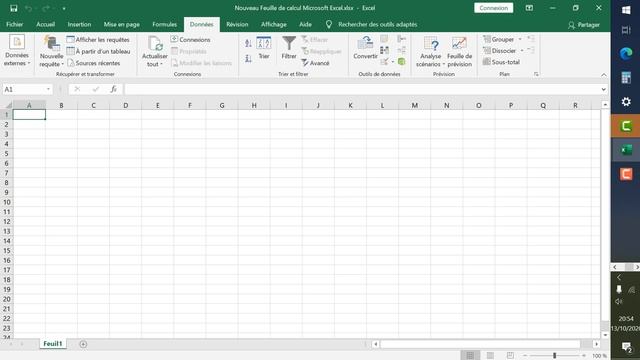The height and width of the screenshot is (360, 640).
Task: Sort ascending with the A to Z icon
Action: 248,43
